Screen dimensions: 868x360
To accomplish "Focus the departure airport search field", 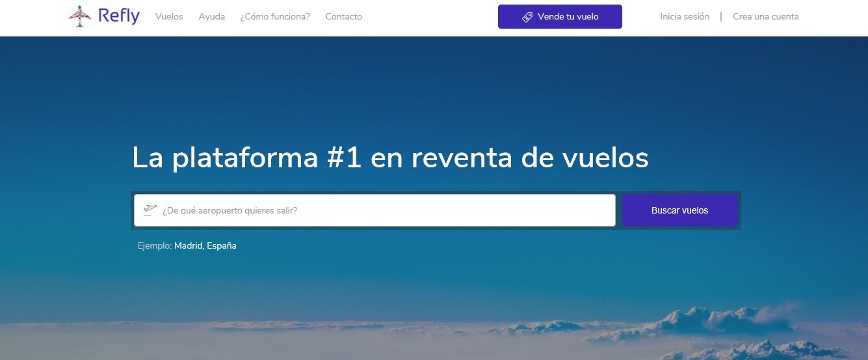I will pyautogui.click(x=375, y=210).
